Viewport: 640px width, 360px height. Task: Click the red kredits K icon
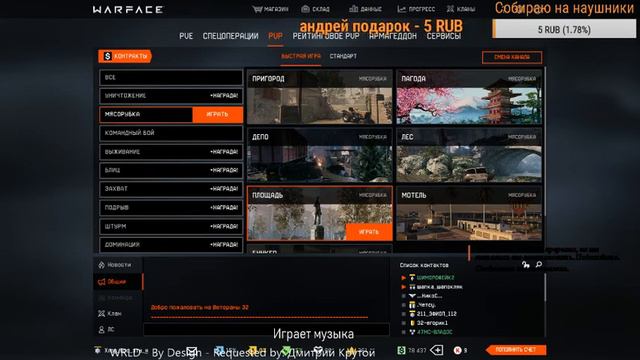click(458, 350)
